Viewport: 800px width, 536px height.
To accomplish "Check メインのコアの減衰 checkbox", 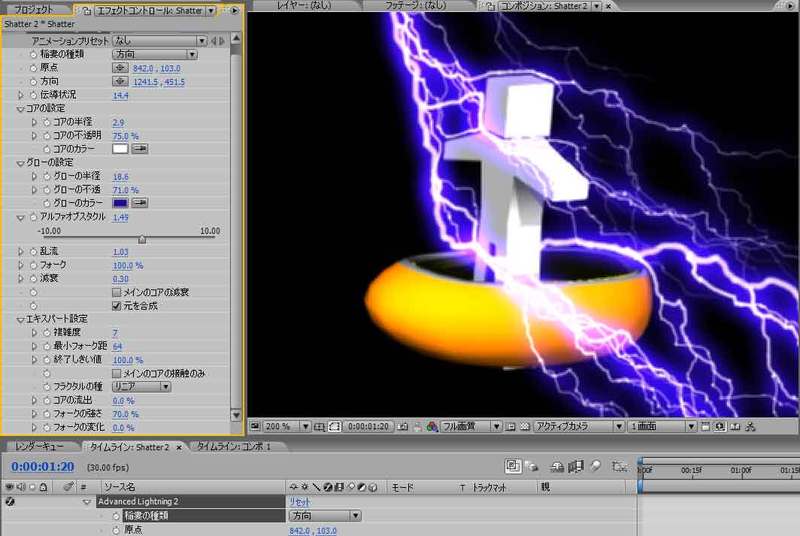I will click(x=116, y=292).
